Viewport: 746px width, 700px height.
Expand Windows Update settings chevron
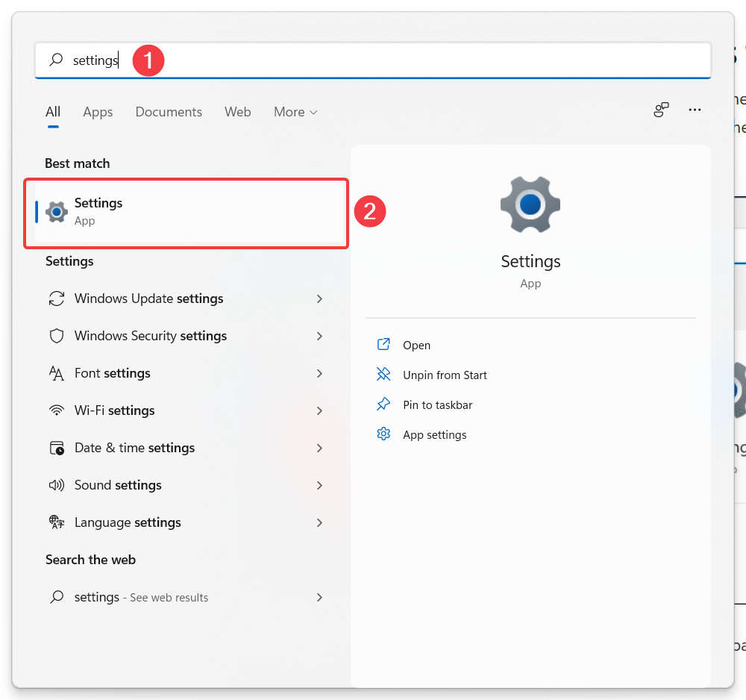click(x=320, y=299)
